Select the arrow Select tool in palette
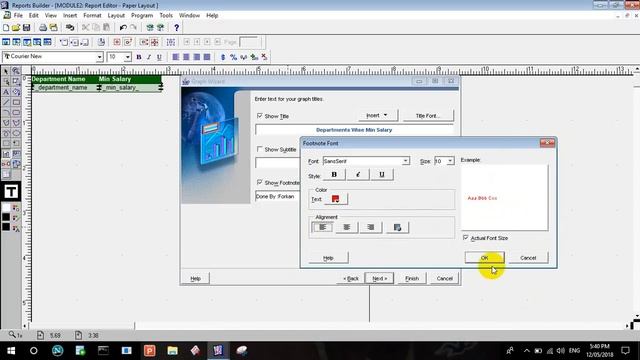This screenshot has width=640, height=360. pyautogui.click(x=6, y=71)
